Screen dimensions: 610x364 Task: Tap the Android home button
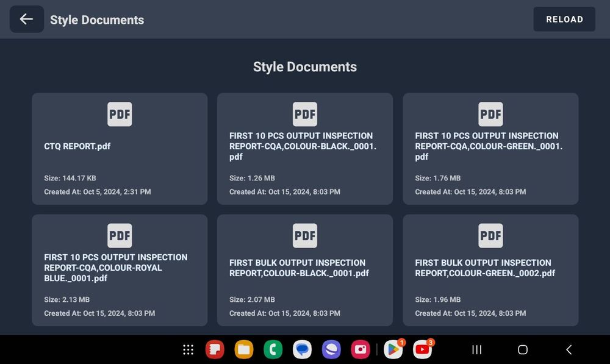tap(523, 349)
